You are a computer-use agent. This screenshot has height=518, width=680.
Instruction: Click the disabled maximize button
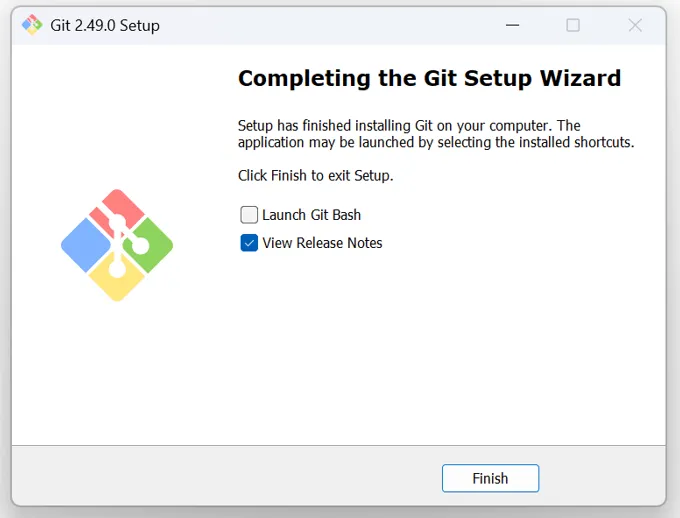[x=573, y=25]
